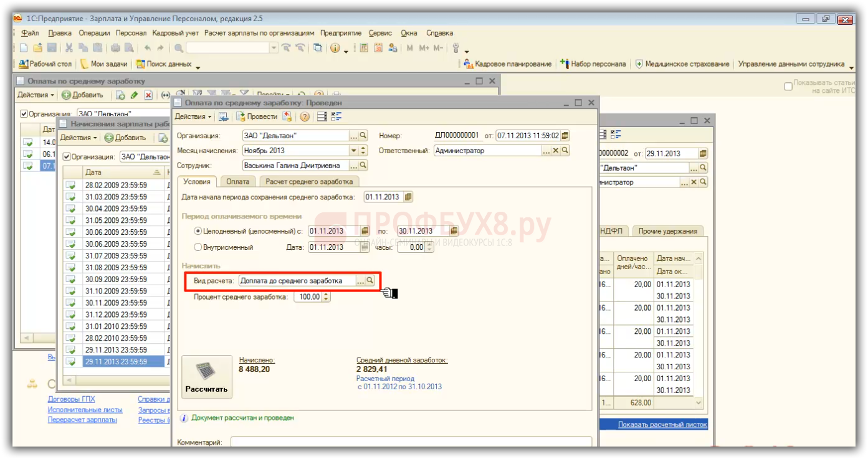Open Рабочий стол from the panel

[46, 64]
